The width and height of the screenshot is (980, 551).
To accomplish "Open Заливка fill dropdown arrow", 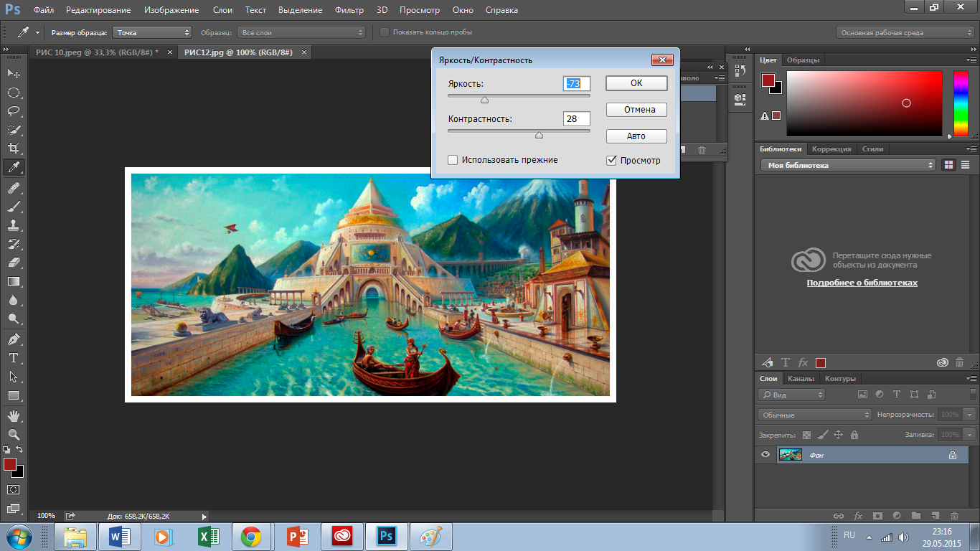I will [970, 435].
